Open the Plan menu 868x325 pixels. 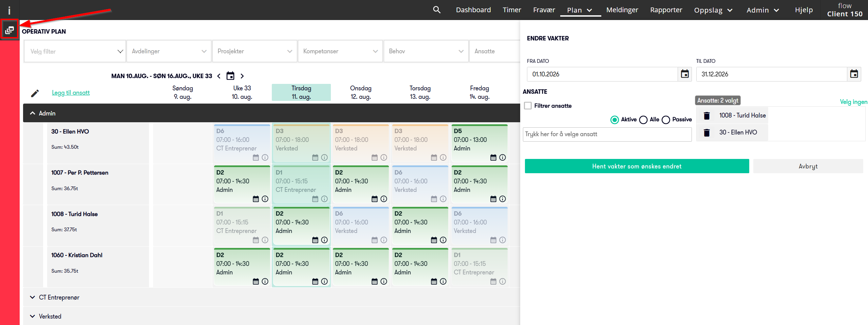click(x=580, y=10)
